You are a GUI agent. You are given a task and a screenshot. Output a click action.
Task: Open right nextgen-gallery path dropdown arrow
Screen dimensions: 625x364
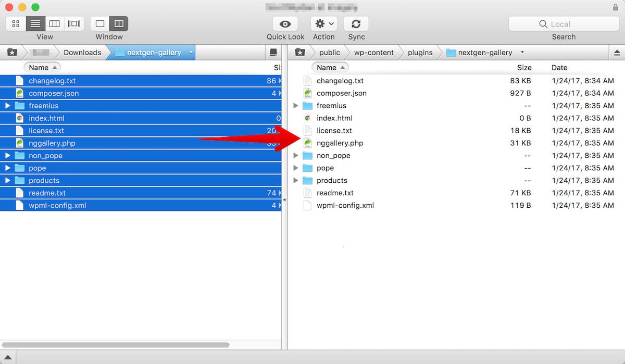(522, 52)
